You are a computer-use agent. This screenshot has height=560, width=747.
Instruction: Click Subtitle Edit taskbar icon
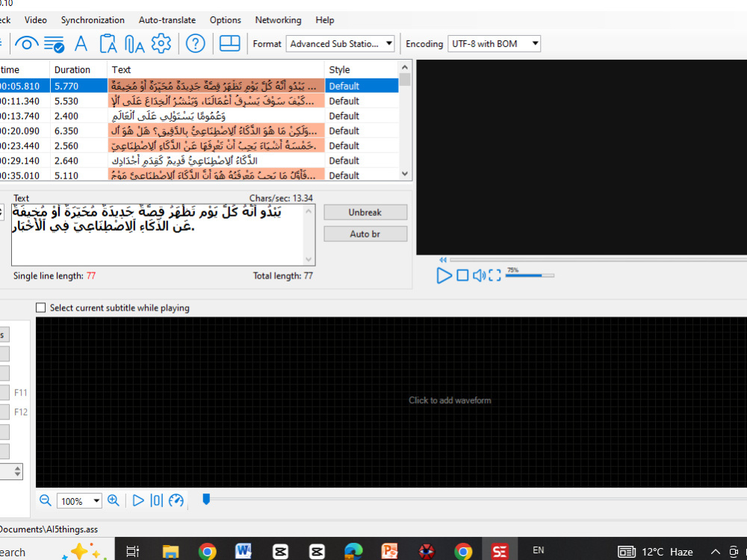click(x=499, y=552)
